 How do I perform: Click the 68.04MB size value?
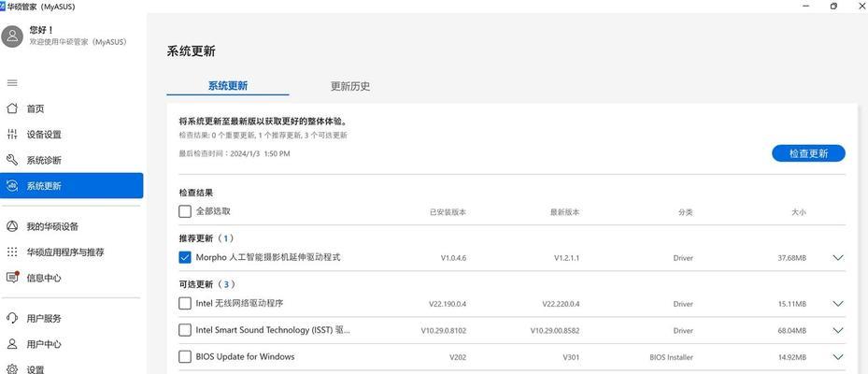(x=792, y=331)
